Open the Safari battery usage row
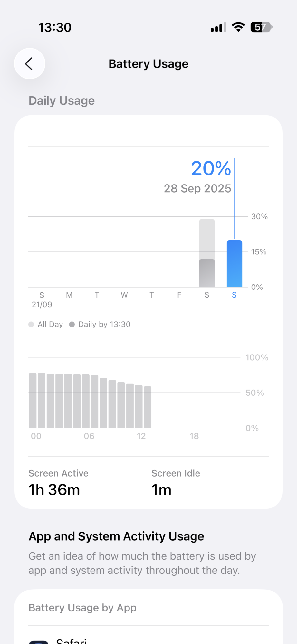 (148, 639)
